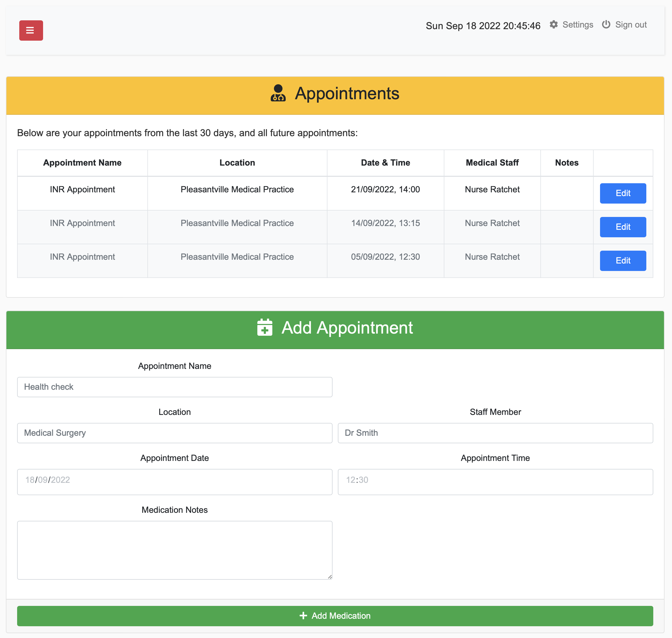Click the Sign out power icon
This screenshot has width=672, height=638.
click(x=606, y=25)
